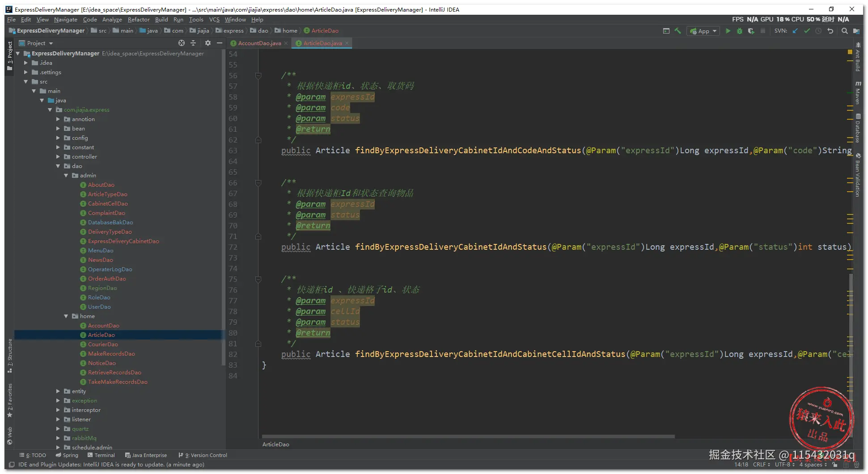The width and height of the screenshot is (868, 474).
Task: Expand the .settings folder
Action: [26, 72]
